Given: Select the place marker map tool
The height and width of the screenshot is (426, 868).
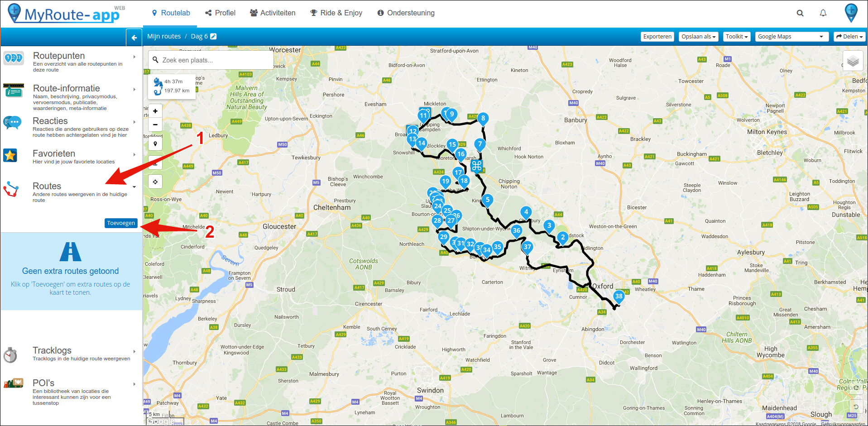Looking at the screenshot, I should (x=155, y=144).
